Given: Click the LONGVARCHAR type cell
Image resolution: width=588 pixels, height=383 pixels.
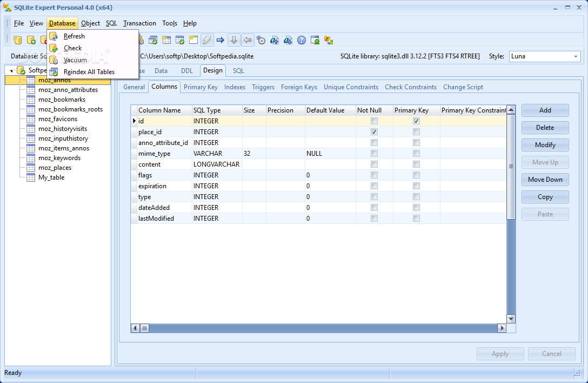Looking at the screenshot, I should point(217,164).
